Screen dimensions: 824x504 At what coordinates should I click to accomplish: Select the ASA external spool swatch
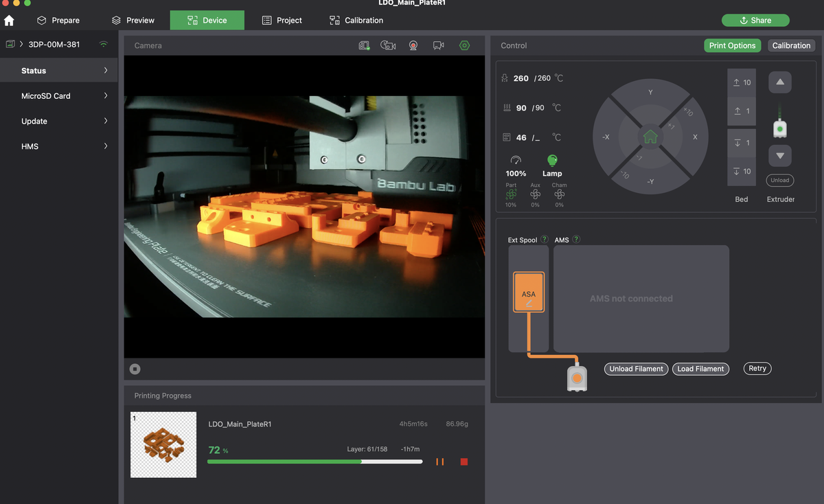point(529,293)
